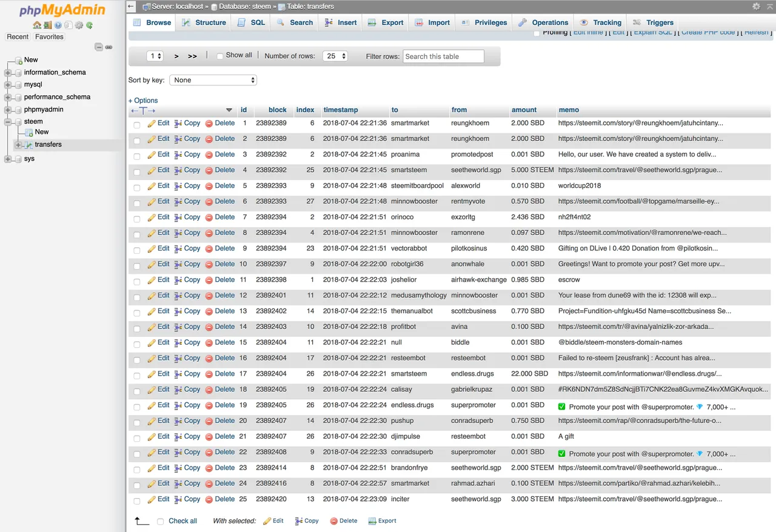Expand the mysql database node
This screenshot has height=532, width=776.
point(8,85)
